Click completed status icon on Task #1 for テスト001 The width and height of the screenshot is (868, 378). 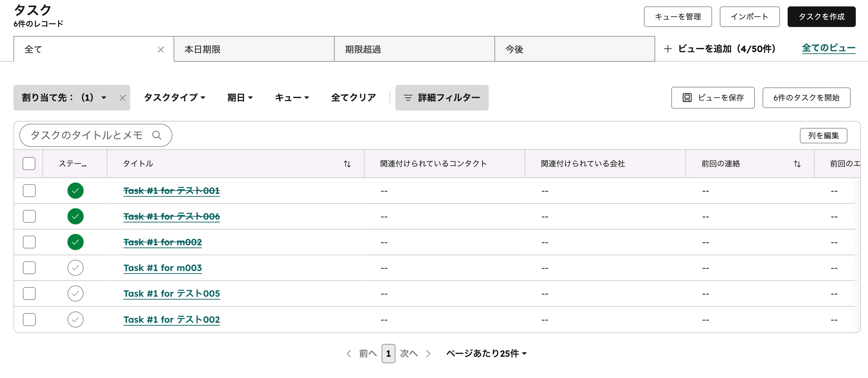click(x=75, y=190)
